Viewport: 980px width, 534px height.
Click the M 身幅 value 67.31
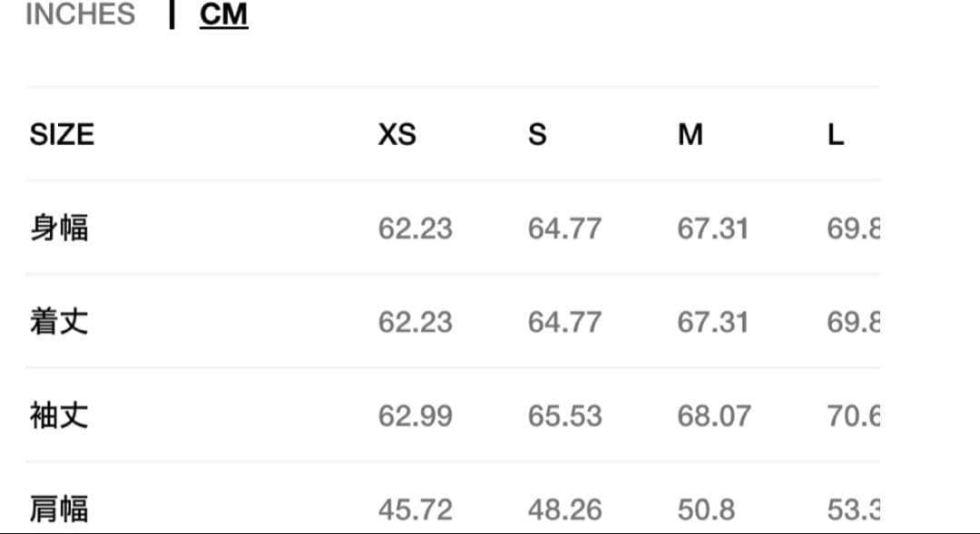[712, 228]
